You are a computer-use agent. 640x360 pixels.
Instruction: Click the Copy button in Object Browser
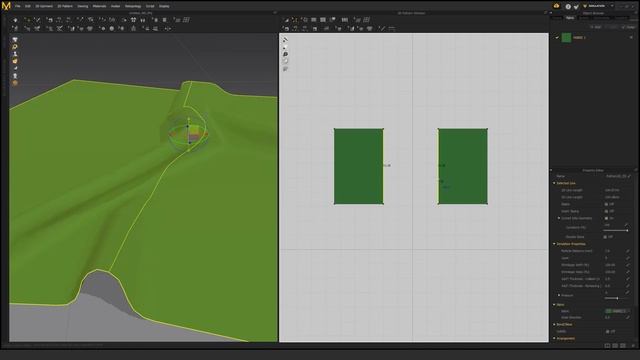click(x=611, y=27)
